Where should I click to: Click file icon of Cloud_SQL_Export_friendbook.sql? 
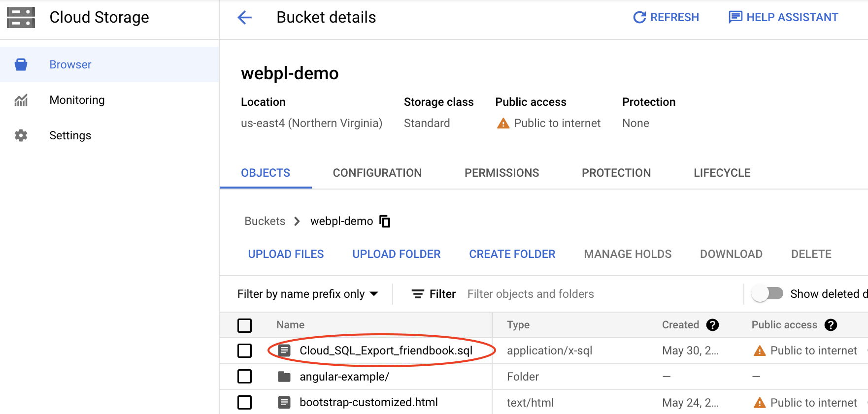coord(284,350)
